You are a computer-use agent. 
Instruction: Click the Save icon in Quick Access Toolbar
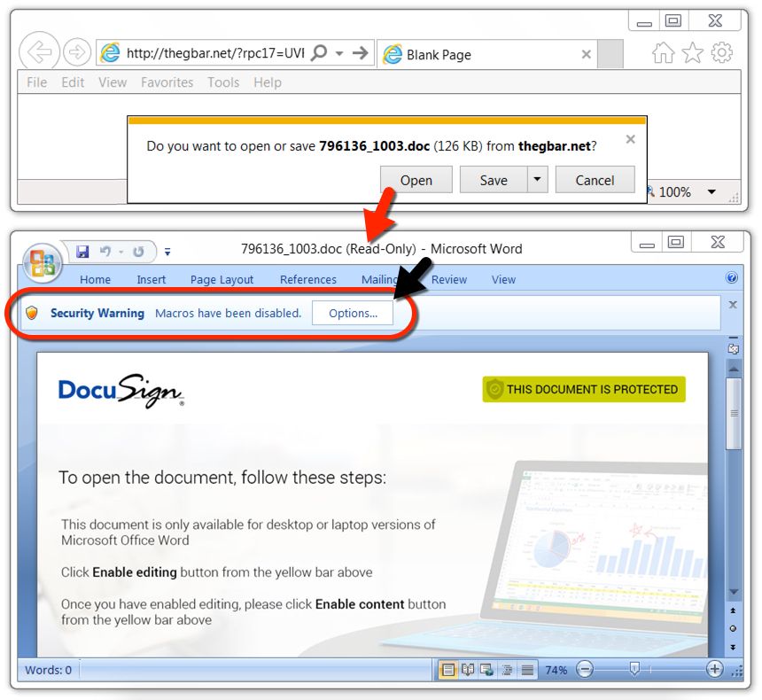82,252
